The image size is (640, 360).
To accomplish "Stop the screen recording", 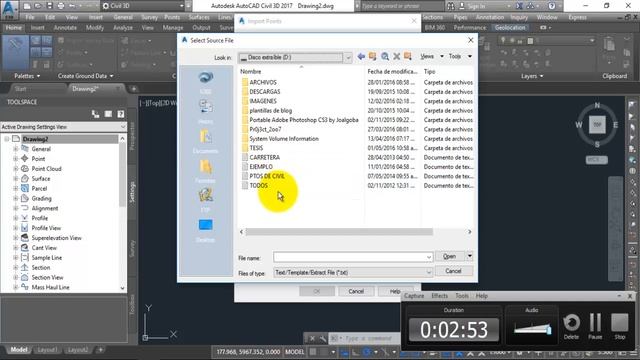I will (x=620, y=327).
